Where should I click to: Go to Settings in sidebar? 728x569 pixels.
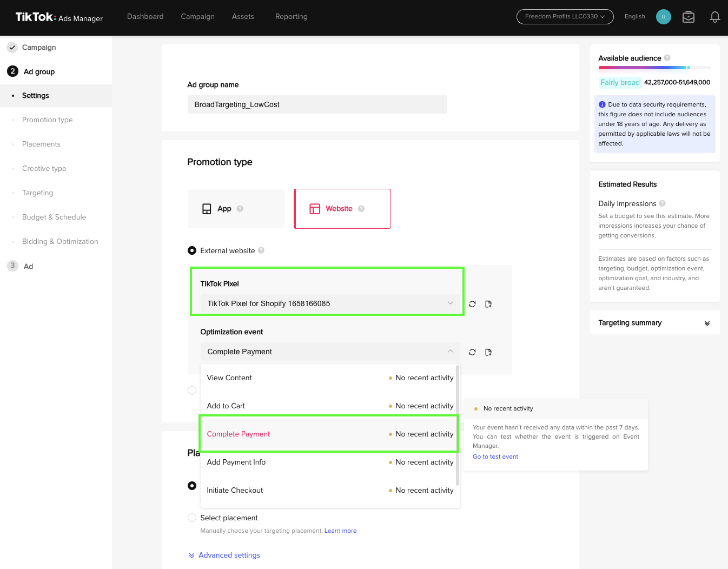click(x=56, y=96)
